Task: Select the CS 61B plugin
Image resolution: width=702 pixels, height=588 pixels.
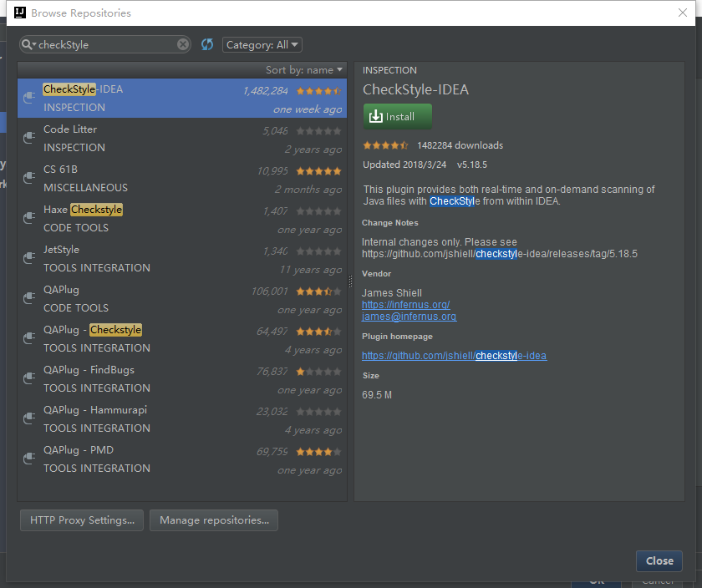Action: point(182,178)
